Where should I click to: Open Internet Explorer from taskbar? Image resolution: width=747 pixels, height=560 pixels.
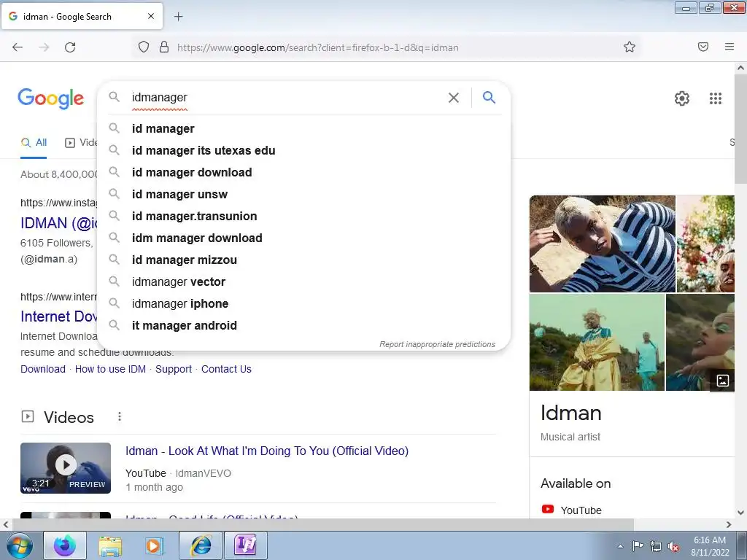[x=201, y=545]
